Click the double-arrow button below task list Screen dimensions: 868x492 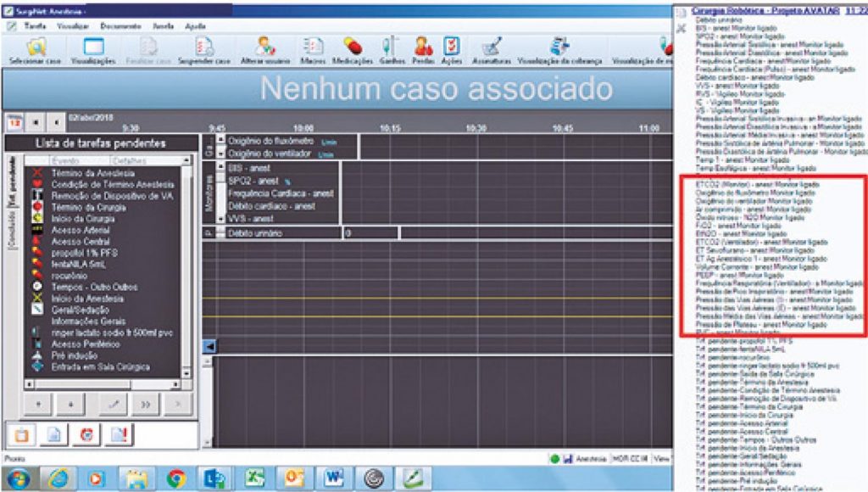pos(145,404)
